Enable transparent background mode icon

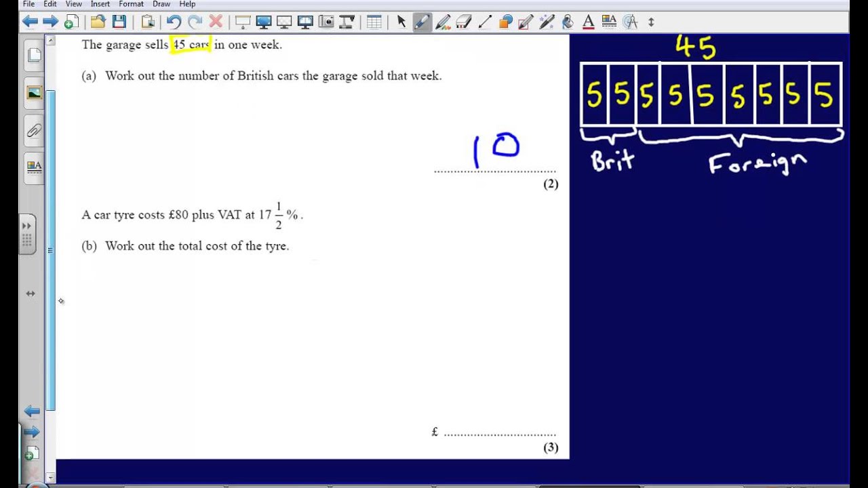click(284, 22)
